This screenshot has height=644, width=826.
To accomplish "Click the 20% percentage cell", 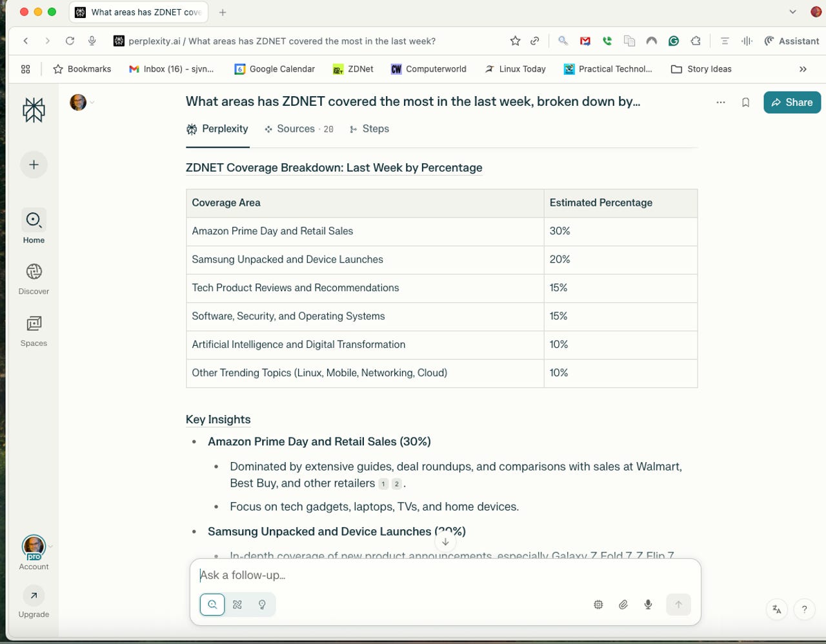I will [621, 259].
